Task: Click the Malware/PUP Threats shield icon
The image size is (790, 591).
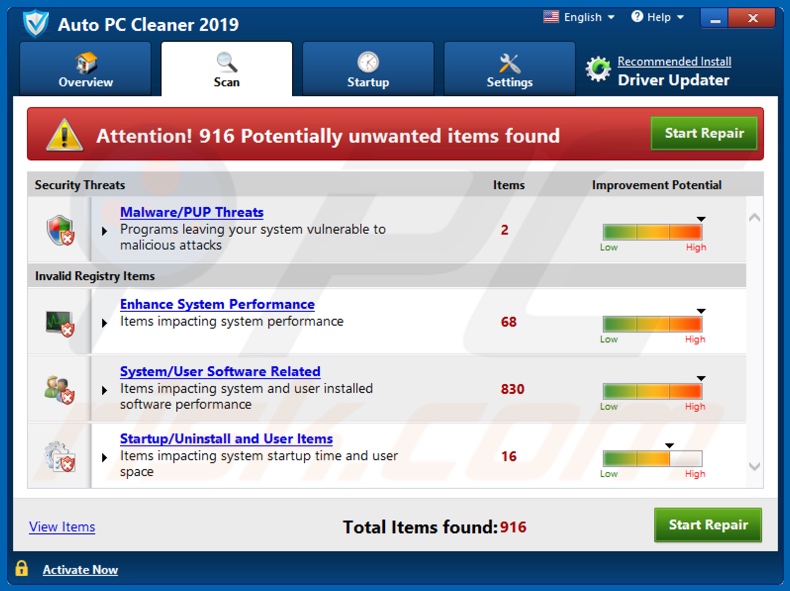Action: [60, 230]
